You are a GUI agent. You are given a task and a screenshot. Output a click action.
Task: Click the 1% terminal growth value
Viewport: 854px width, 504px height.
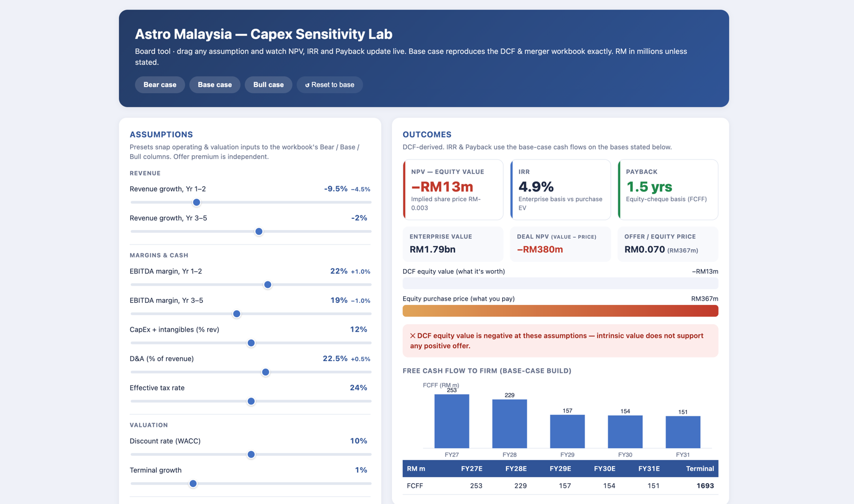[361, 470]
